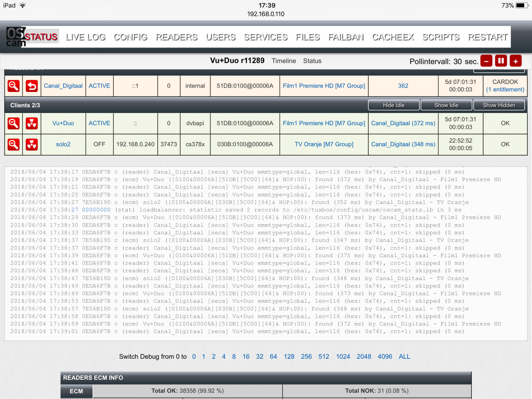
Task: Click the magnifier icon in Vu+Duo row
Action: 14,123
